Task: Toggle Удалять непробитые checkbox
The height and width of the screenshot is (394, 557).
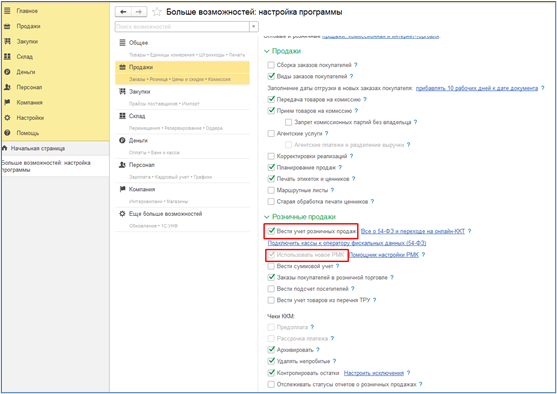Action: (271, 361)
